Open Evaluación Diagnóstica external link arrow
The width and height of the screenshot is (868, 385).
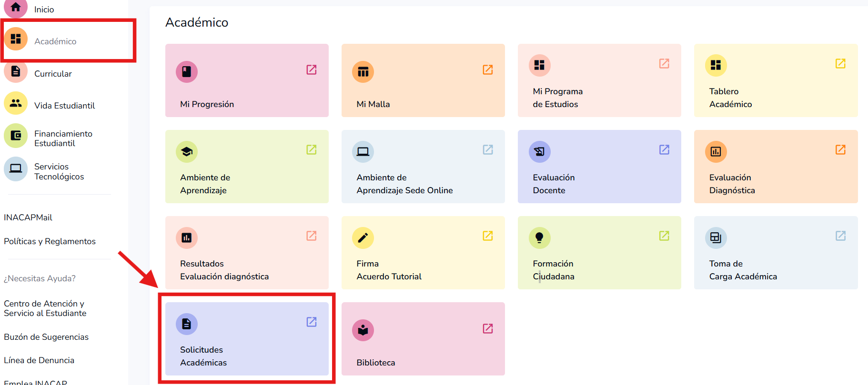pyautogui.click(x=840, y=149)
